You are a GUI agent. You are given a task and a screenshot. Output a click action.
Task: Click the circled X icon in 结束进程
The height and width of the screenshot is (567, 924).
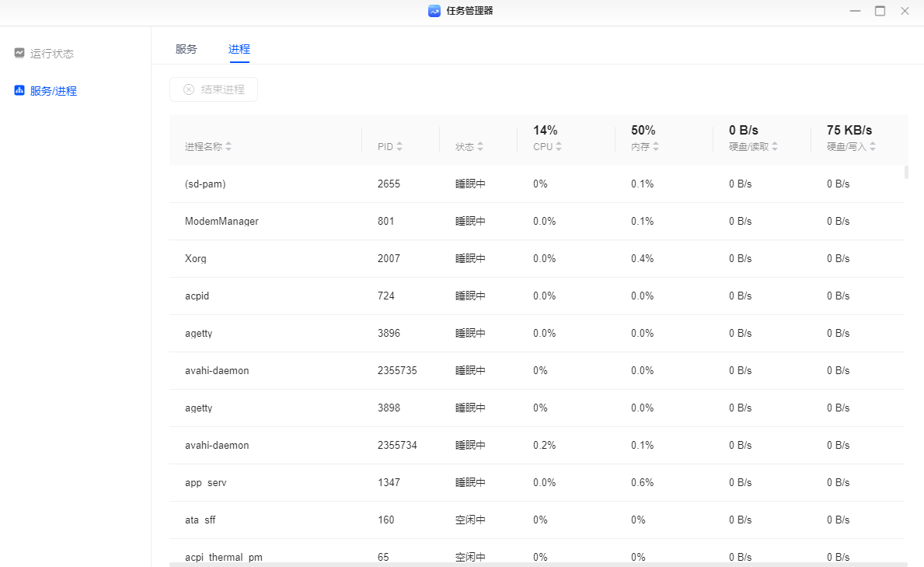point(189,89)
